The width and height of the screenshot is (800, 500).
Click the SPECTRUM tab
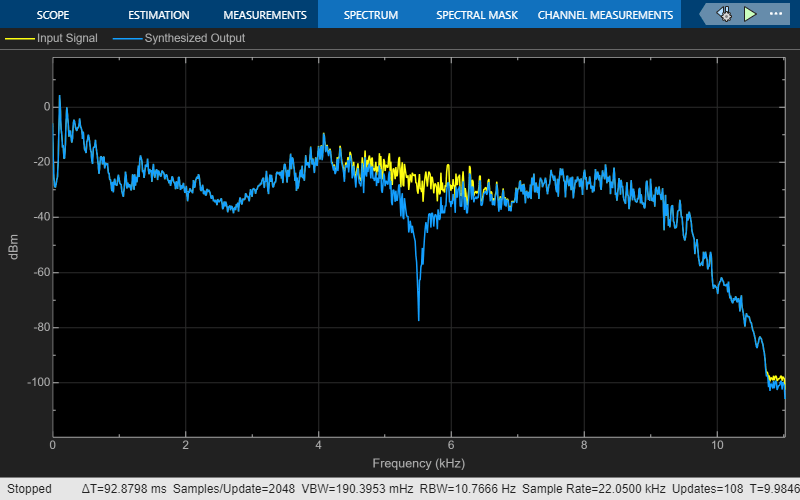(371, 15)
